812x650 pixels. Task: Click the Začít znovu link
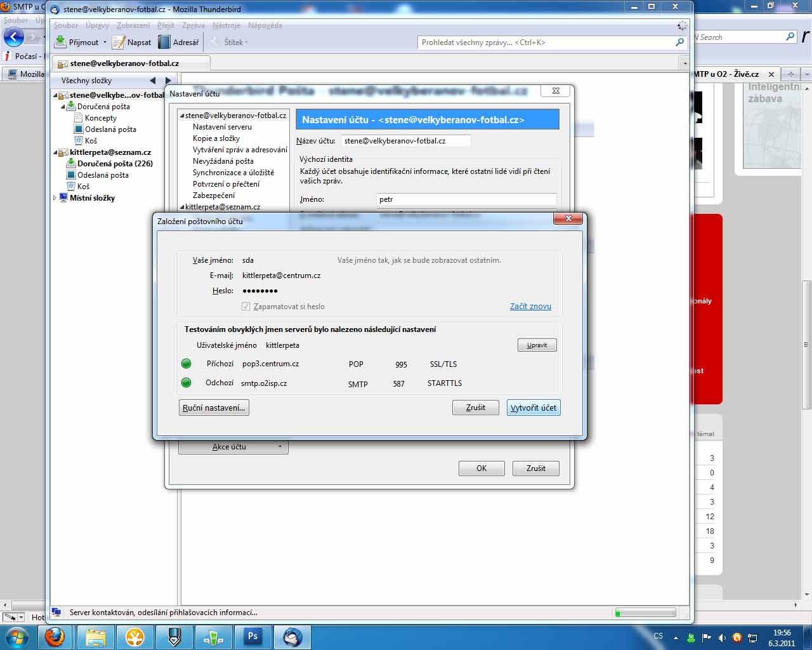click(x=530, y=306)
